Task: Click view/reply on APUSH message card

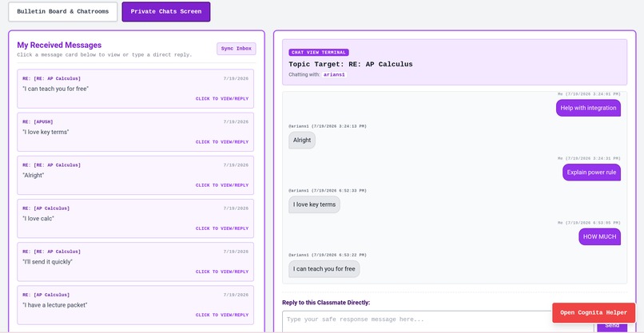Action: [x=222, y=142]
